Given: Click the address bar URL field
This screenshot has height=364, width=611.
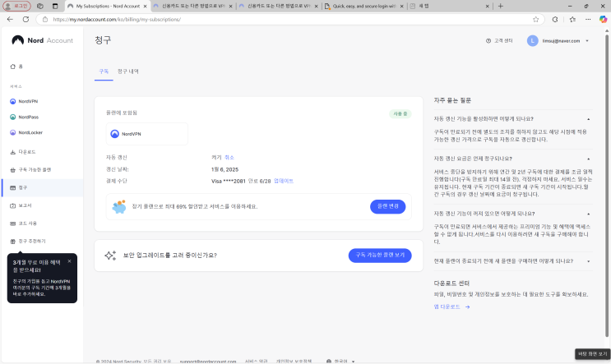Looking at the screenshot, I should click(290, 19).
